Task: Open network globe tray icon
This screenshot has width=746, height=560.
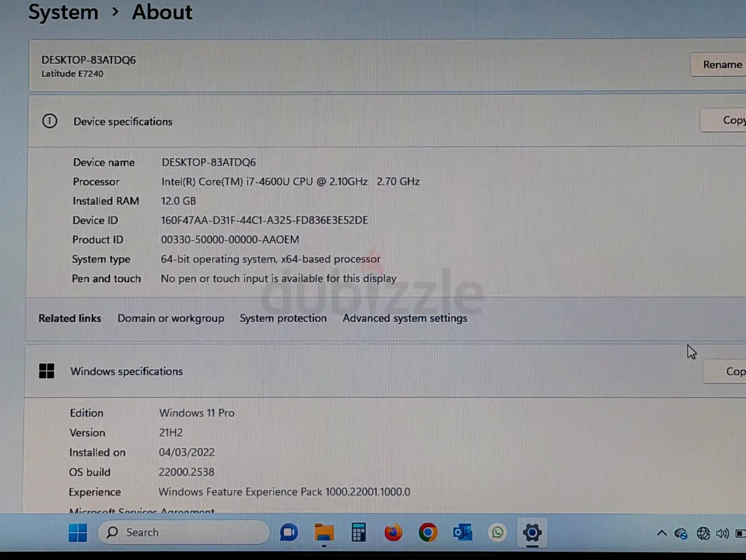Action: (x=703, y=534)
